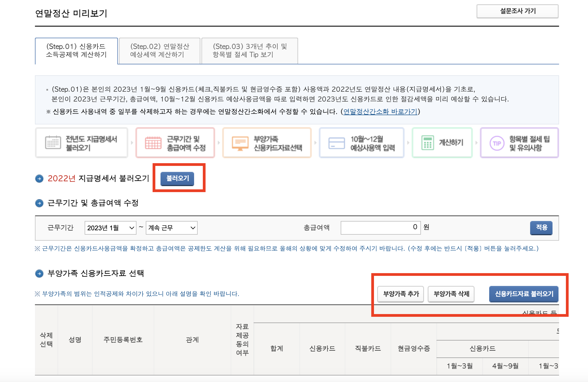The width and height of the screenshot is (588, 382).
Task: Click 부양가족 삭제
Action: pyautogui.click(x=451, y=294)
